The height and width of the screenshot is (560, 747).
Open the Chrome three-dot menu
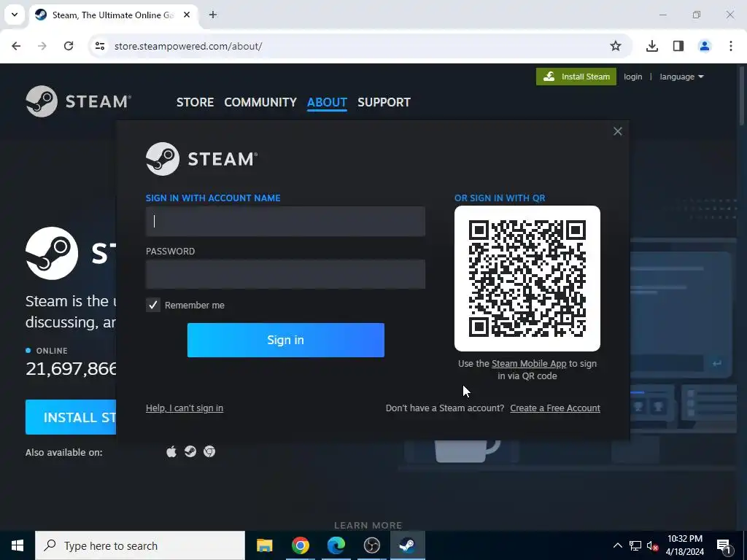point(731,46)
